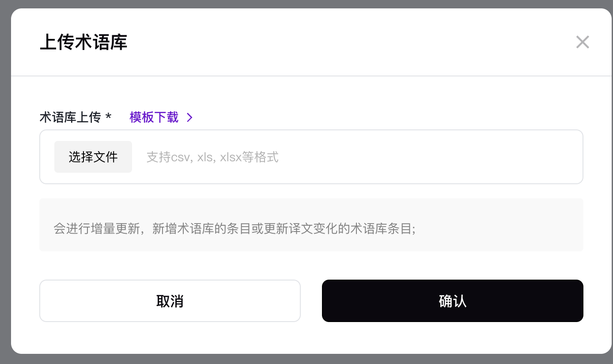The width and height of the screenshot is (613, 364).
Task: Click the 支持csv, xls, xlsx等格式 placeholder text
Action: click(212, 157)
